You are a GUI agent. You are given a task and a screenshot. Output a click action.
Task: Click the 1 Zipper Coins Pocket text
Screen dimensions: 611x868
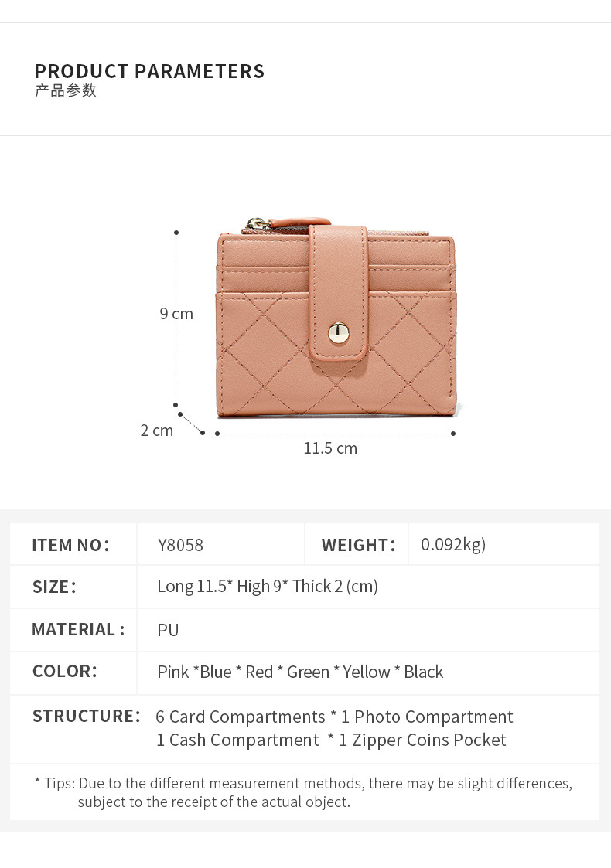(x=422, y=740)
